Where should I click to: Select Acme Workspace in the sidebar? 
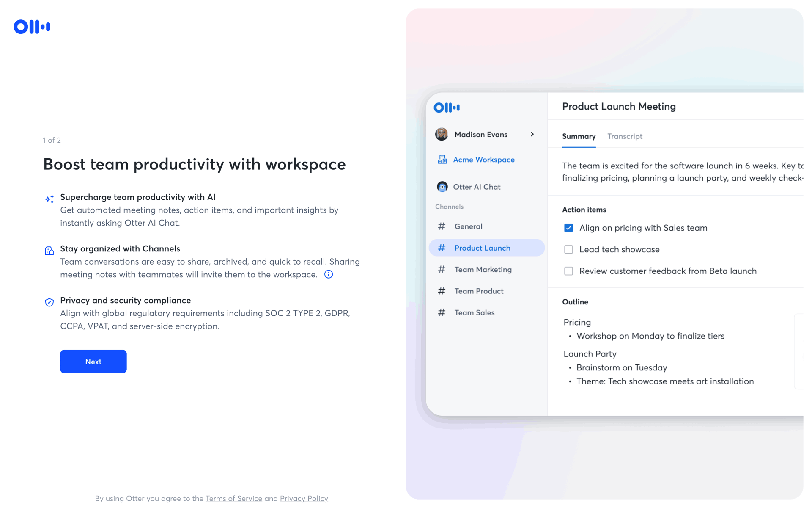pyautogui.click(x=484, y=160)
